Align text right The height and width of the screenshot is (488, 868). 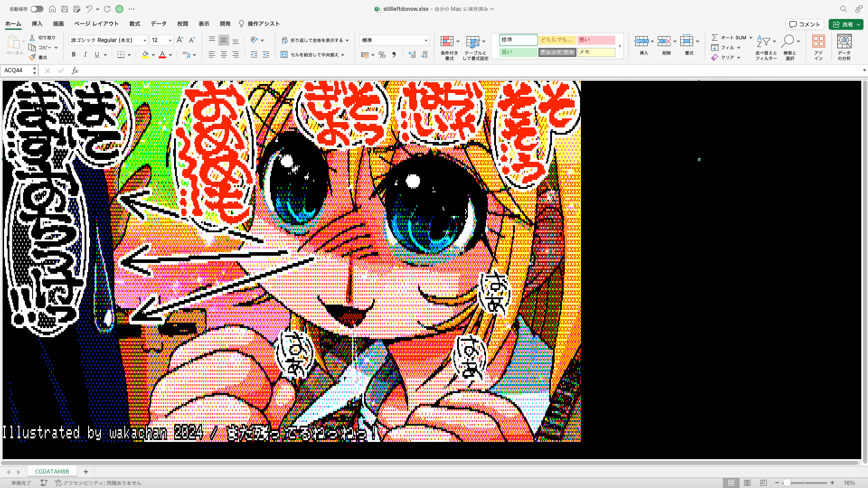point(236,55)
